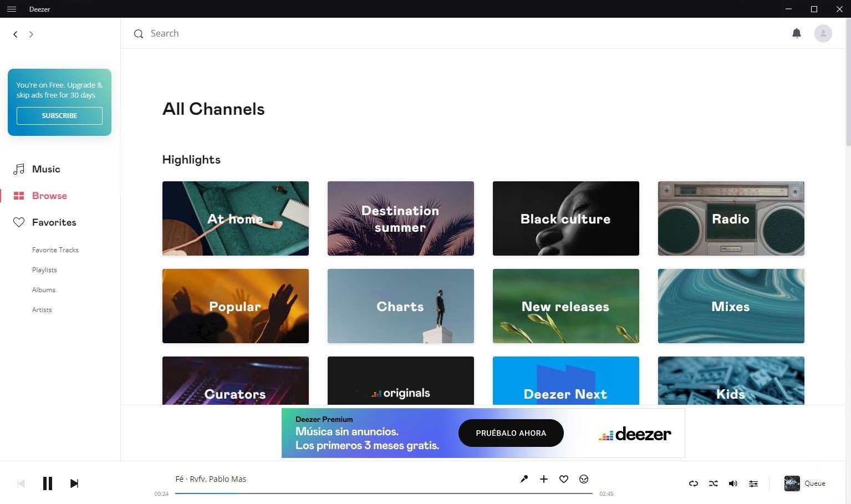851x504 pixels.
Task: Click the Music note icon
Action: [x=19, y=169]
